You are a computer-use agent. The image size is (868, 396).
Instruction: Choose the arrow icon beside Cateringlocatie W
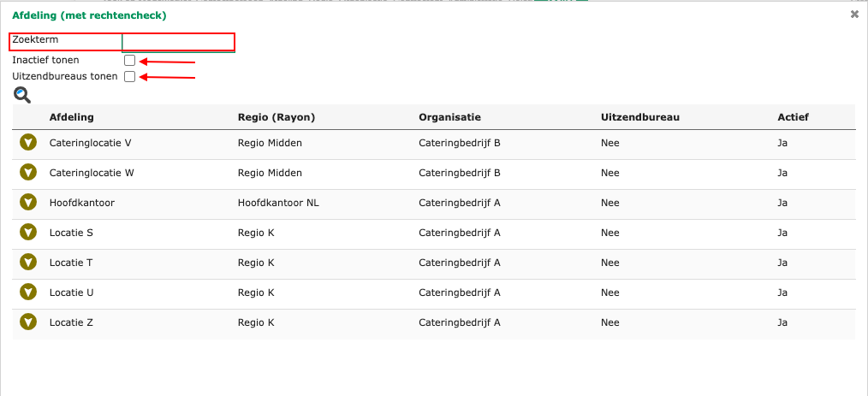coord(28,173)
